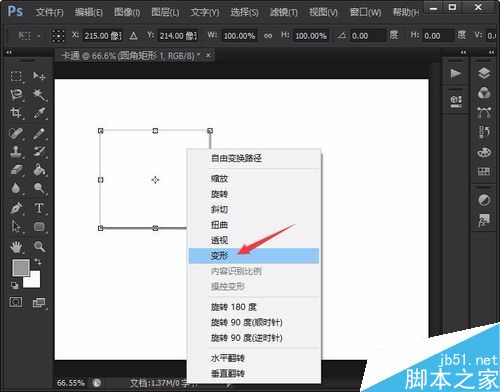Open the transform tool preset dropdown arrow
Viewport: 500px width, 392px height.
[x=39, y=36]
